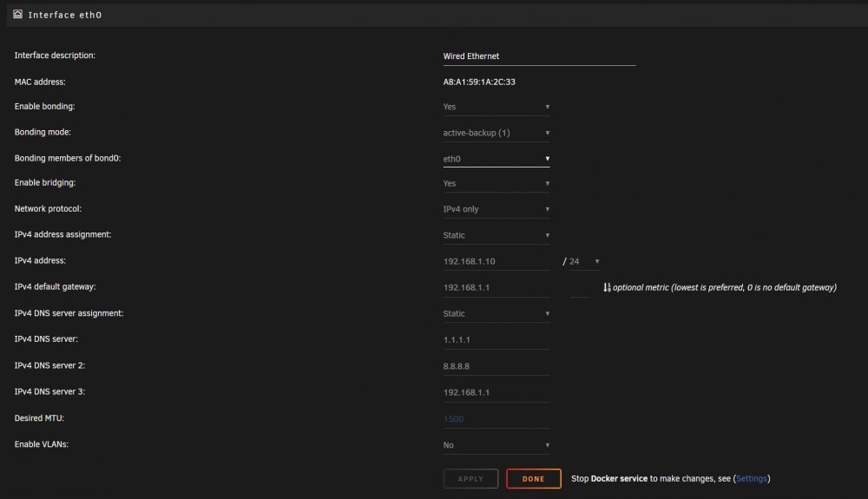
Task: Click the 'Enable VLANs:' label
Action: coord(42,444)
